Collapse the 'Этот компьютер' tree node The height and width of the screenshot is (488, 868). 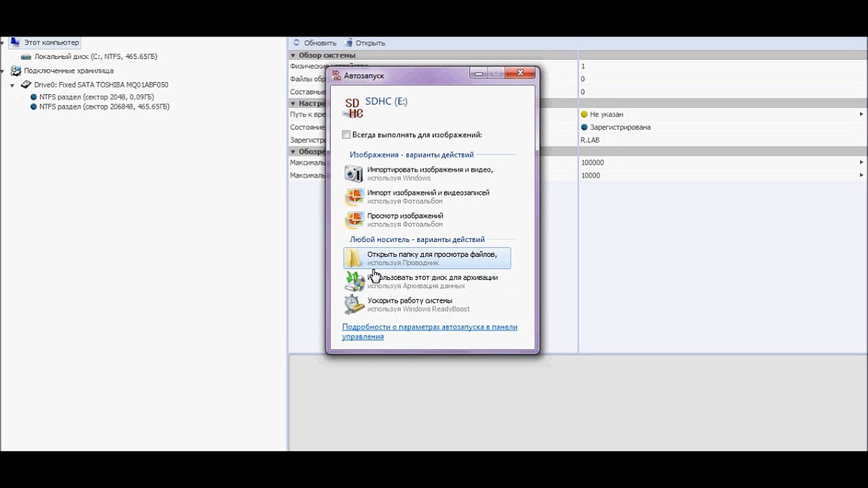click(x=3, y=43)
